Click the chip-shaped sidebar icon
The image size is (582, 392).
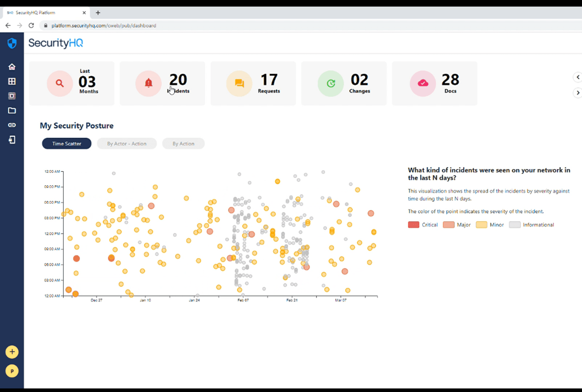(x=12, y=96)
